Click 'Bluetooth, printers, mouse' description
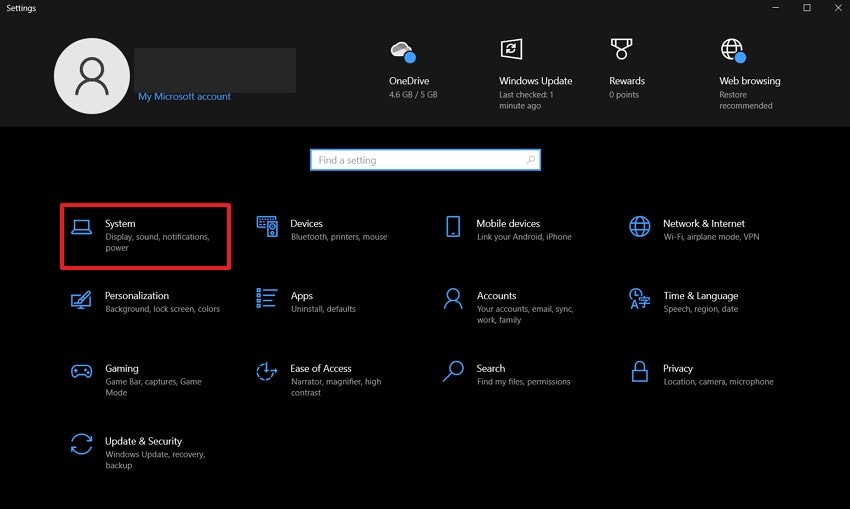 tap(339, 237)
